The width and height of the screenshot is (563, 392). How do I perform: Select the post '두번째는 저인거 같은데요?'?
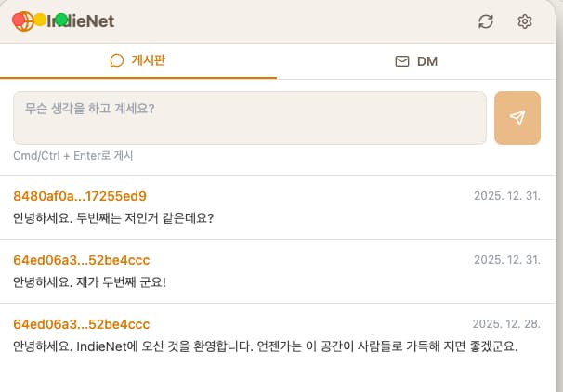point(113,218)
